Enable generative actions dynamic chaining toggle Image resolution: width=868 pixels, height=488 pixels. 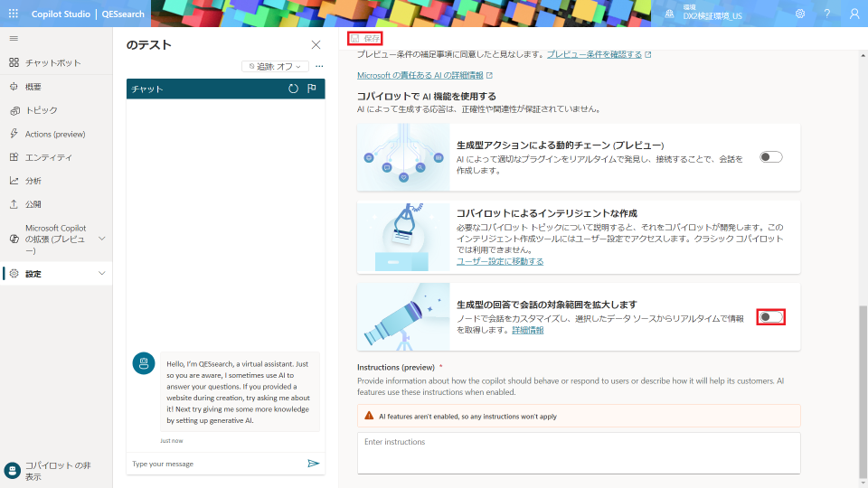click(770, 157)
